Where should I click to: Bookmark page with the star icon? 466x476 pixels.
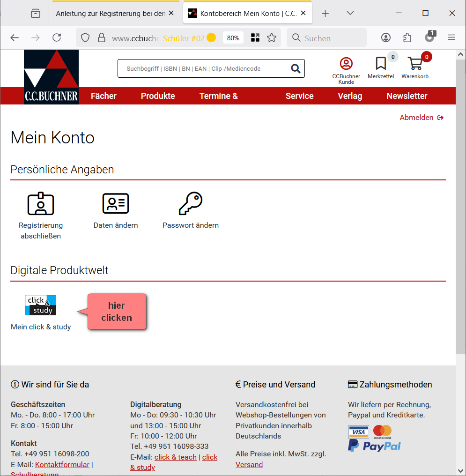coord(272,38)
